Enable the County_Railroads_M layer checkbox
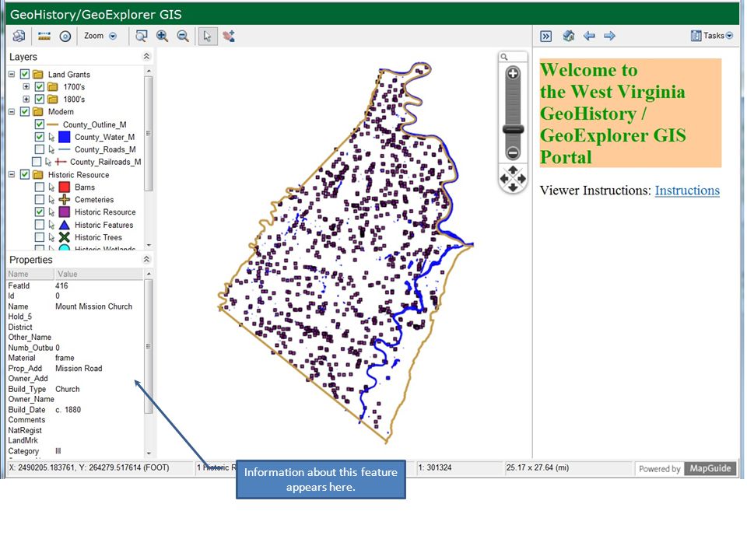This screenshot has width=747, height=560. click(37, 162)
